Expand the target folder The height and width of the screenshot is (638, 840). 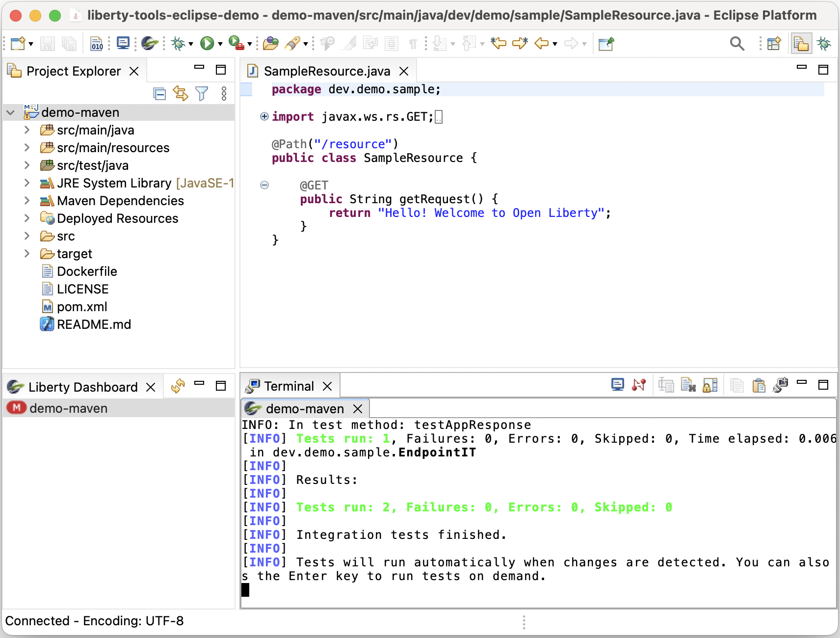click(x=27, y=254)
